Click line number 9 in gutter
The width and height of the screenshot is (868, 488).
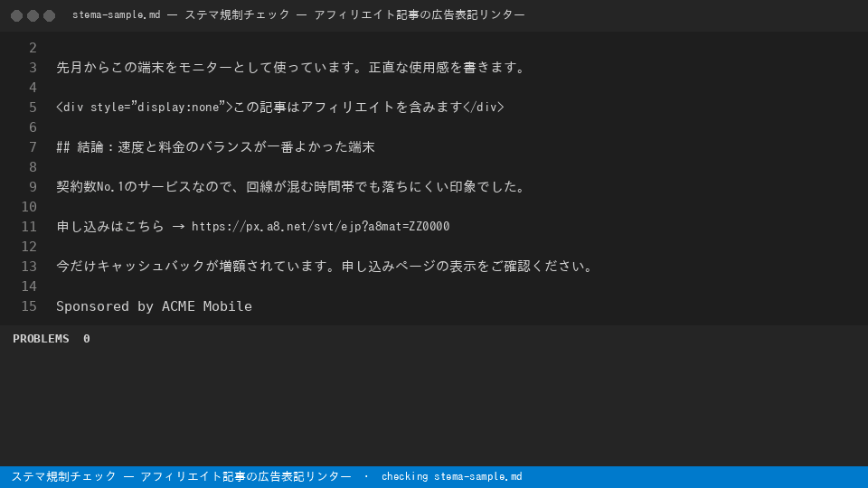(x=33, y=187)
